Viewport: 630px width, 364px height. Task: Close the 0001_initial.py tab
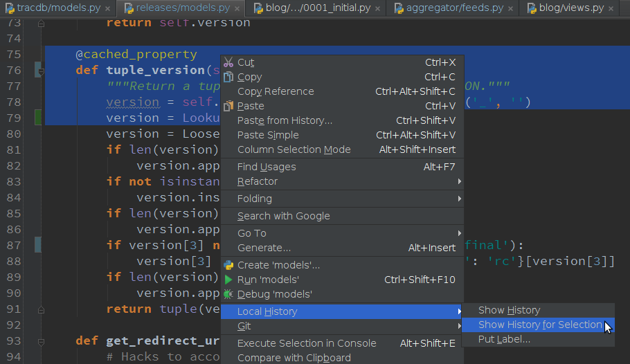click(x=377, y=8)
